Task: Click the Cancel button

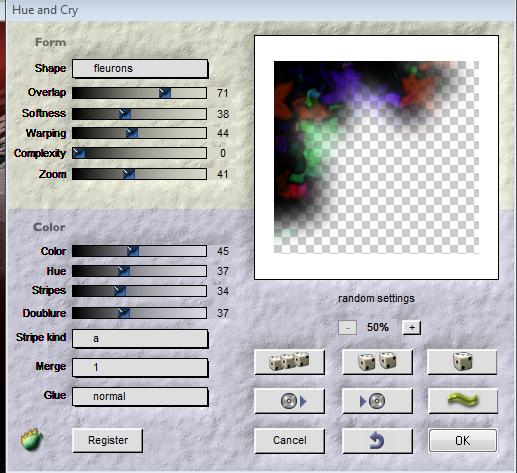Action: point(289,441)
